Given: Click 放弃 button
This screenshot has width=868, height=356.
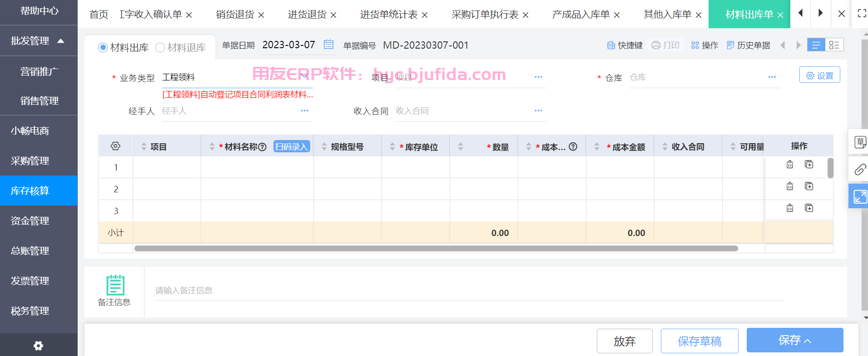Looking at the screenshot, I should [x=625, y=341].
